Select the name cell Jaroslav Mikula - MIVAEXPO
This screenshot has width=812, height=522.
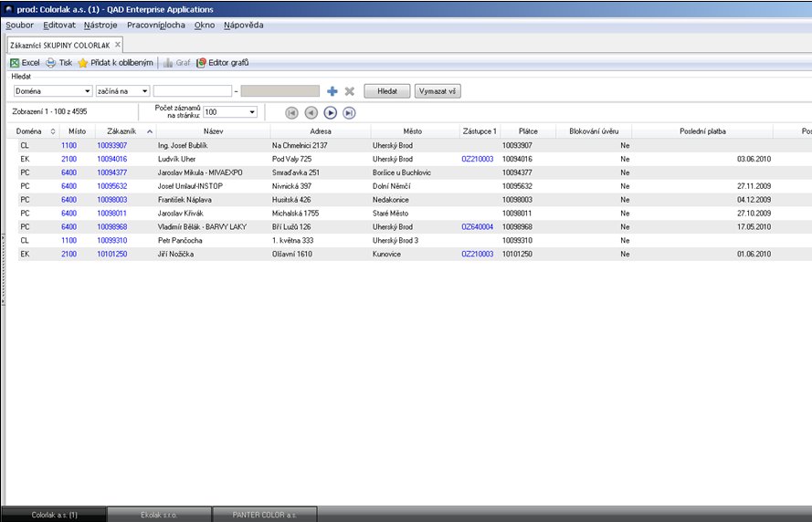pos(200,172)
